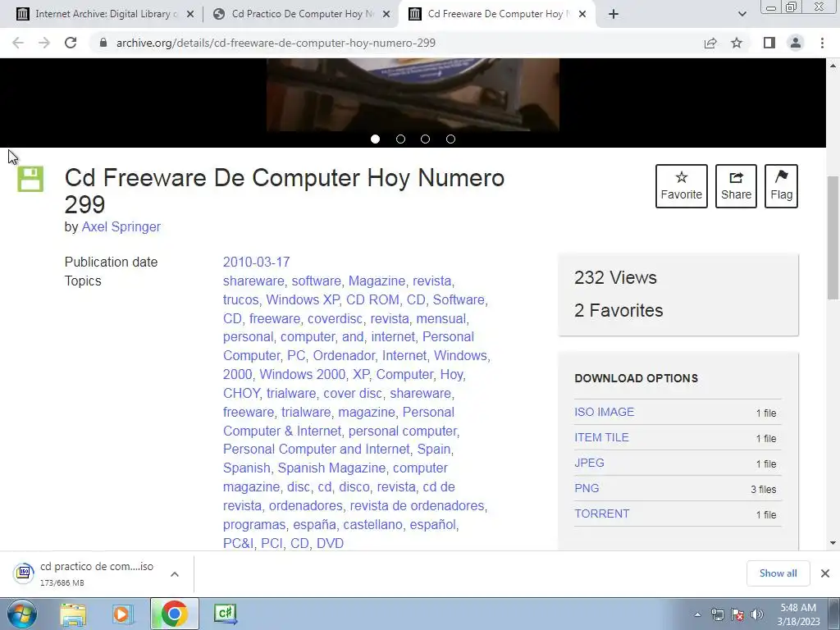This screenshot has height=630, width=840.
Task: Open the CD ROM topic link
Action: point(372,299)
